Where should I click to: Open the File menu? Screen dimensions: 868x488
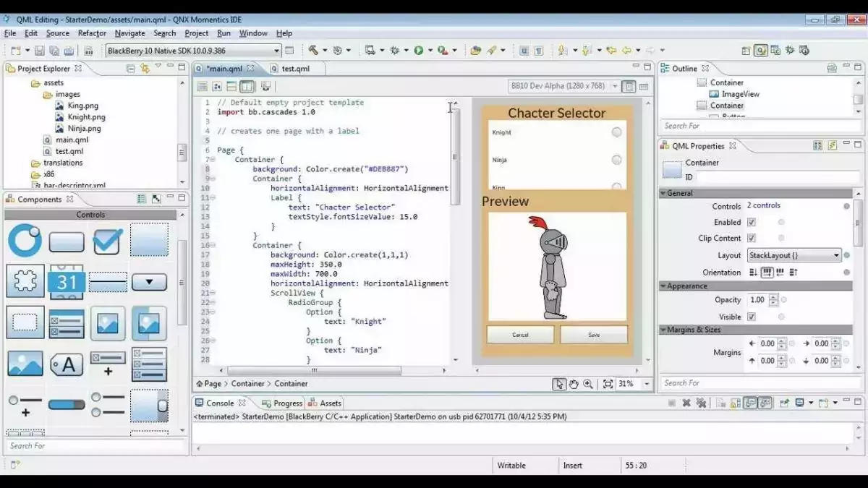[x=10, y=33]
